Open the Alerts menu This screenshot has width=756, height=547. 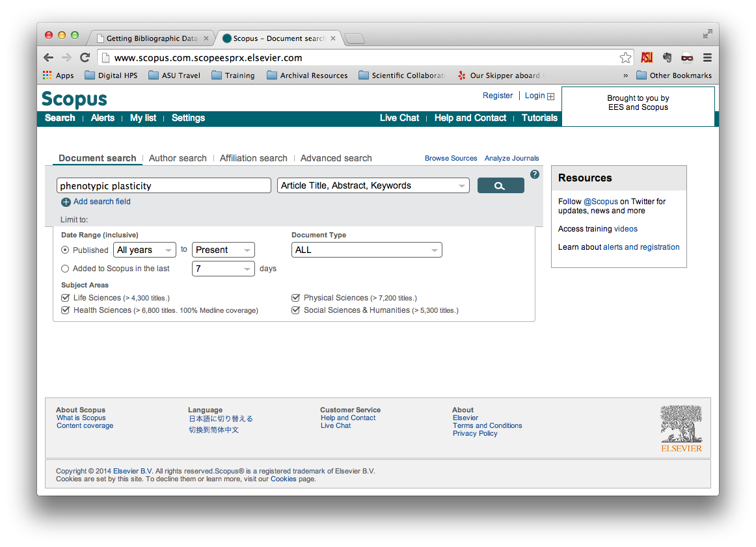click(x=103, y=118)
